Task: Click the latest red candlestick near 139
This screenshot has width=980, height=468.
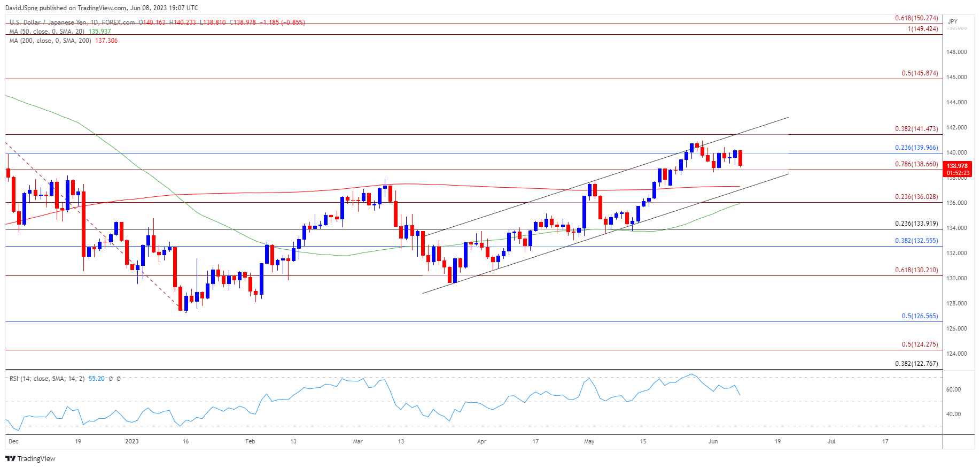Action: [740, 158]
